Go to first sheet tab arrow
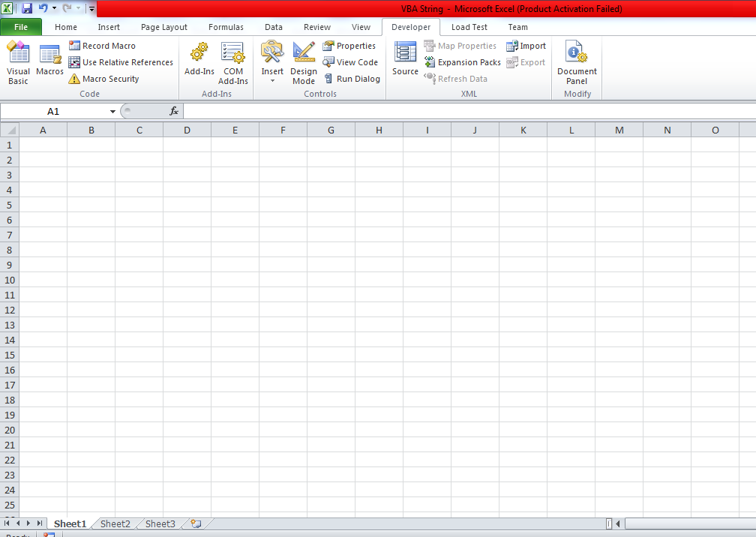This screenshot has width=756, height=537. point(7,523)
